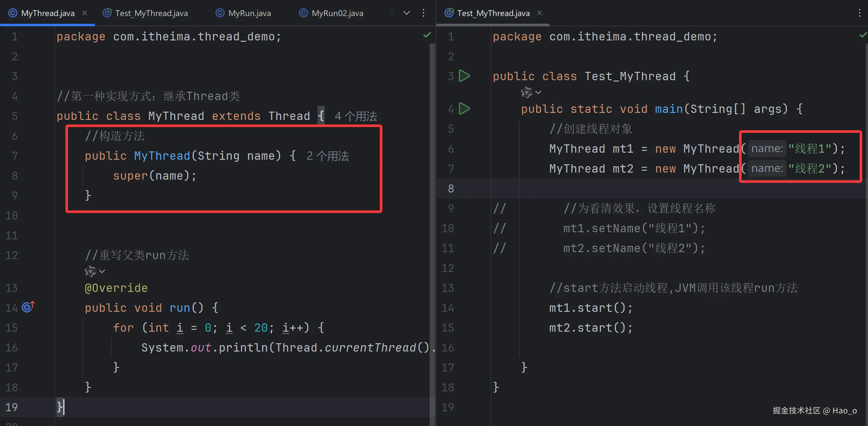
Task: Click the run gutter icon beside class Test_MyThread
Action: (465, 76)
